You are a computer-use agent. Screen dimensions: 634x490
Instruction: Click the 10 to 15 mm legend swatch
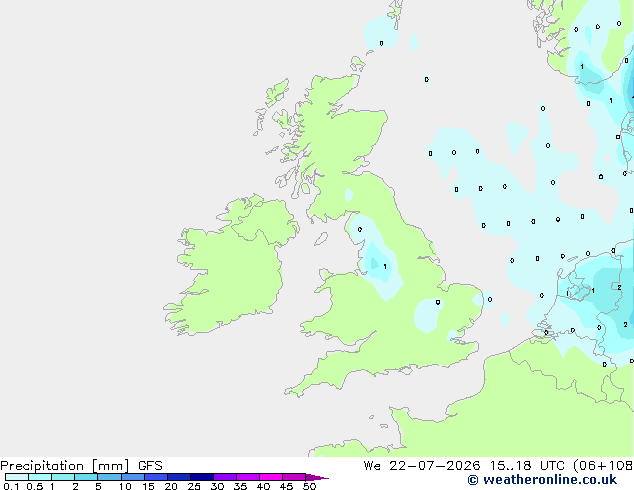[x=133, y=477]
